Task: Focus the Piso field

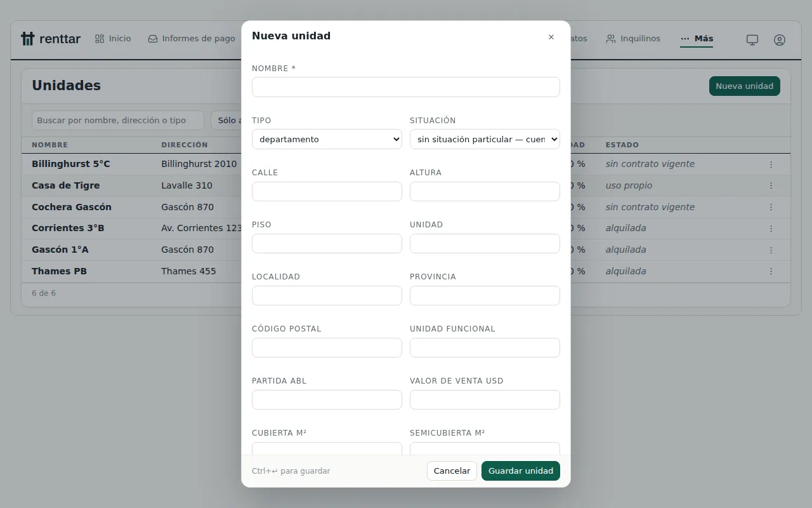Action: click(x=327, y=243)
